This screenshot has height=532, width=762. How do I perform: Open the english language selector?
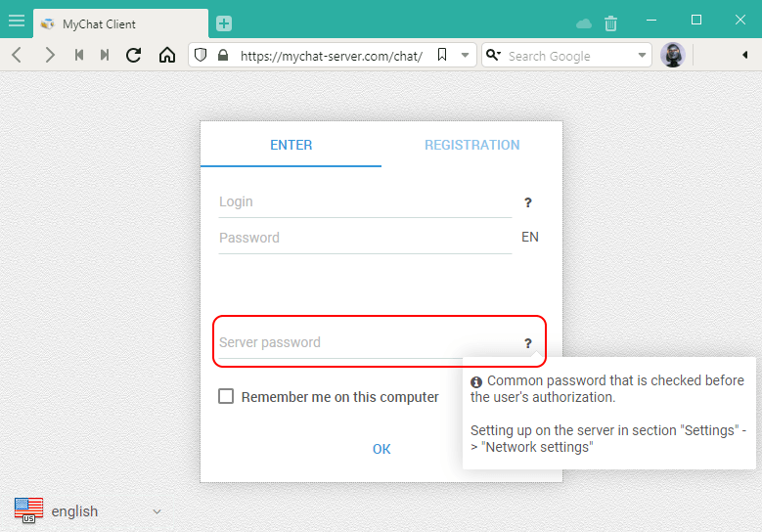click(88, 510)
